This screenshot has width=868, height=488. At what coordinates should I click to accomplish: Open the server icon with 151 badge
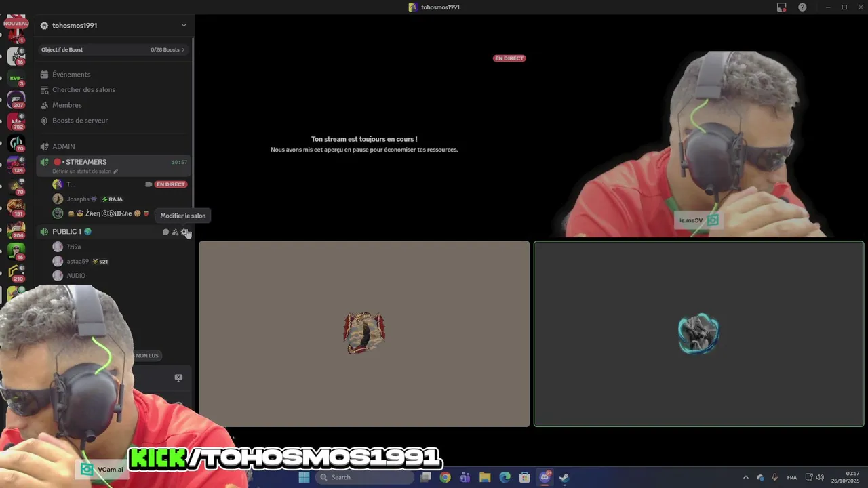point(16,208)
